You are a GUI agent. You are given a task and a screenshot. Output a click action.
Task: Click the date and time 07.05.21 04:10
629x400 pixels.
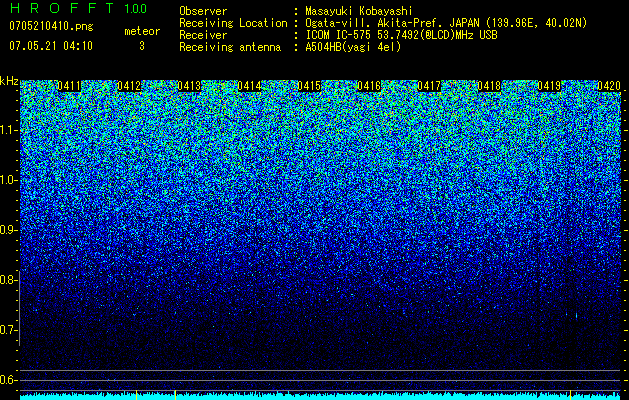coord(51,46)
